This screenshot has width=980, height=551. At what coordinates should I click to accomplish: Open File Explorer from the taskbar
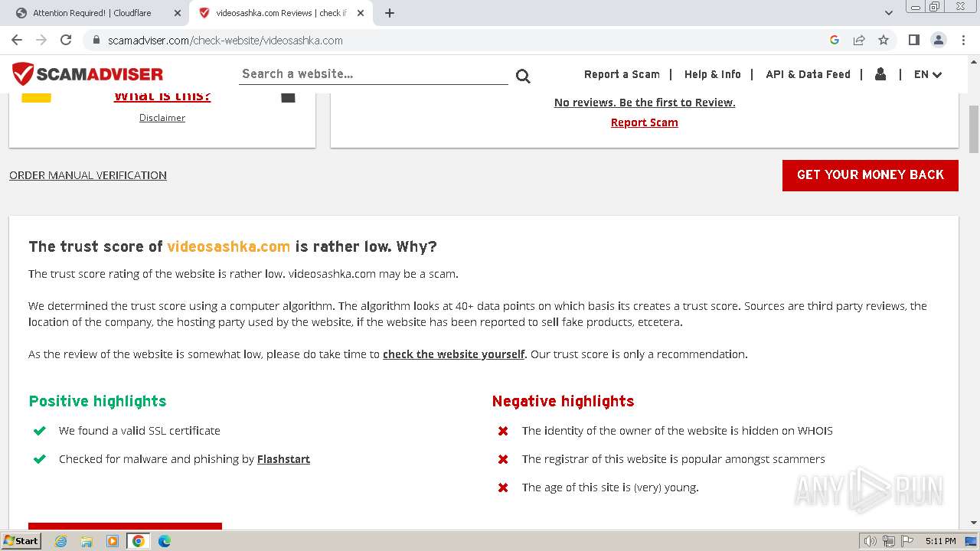87,541
